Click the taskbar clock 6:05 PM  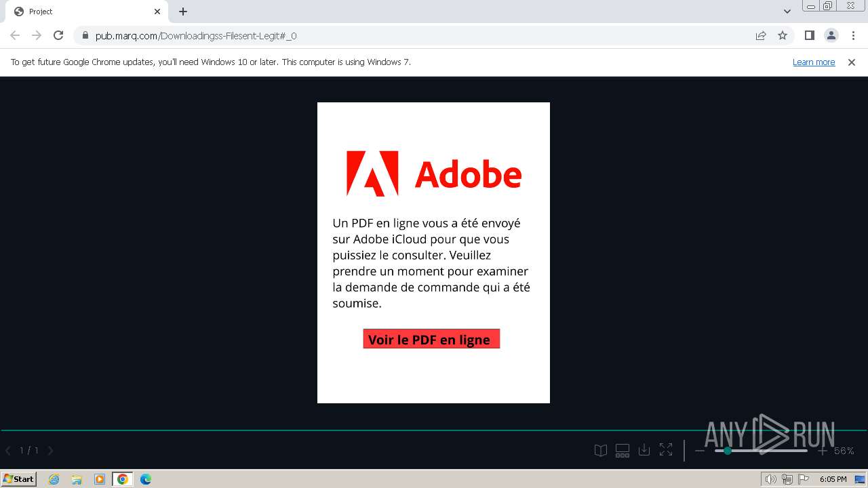pyautogui.click(x=833, y=479)
